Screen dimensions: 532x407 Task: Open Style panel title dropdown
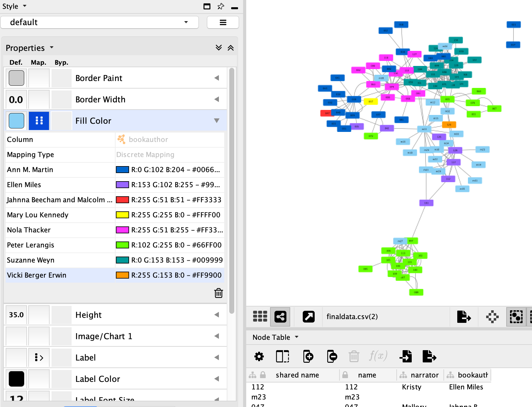click(x=25, y=6)
